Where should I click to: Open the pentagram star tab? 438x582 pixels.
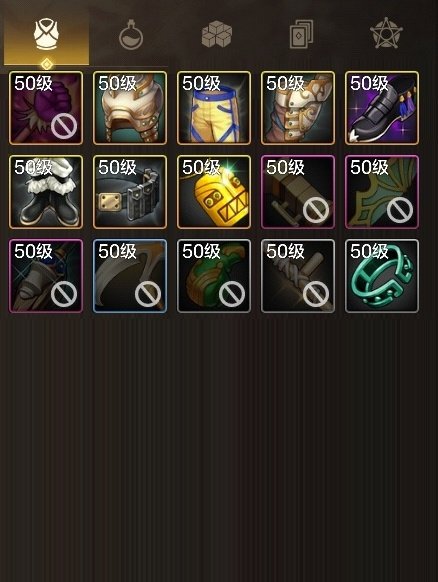pos(386,33)
